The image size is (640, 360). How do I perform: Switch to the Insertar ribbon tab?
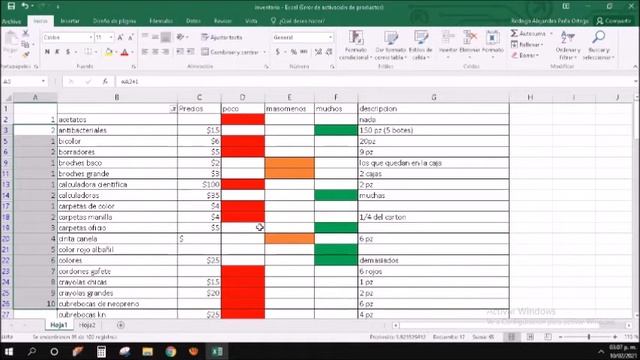pyautogui.click(x=70, y=21)
